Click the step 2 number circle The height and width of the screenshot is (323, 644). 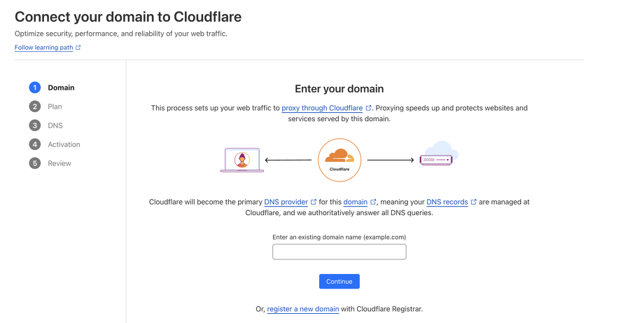(35, 106)
